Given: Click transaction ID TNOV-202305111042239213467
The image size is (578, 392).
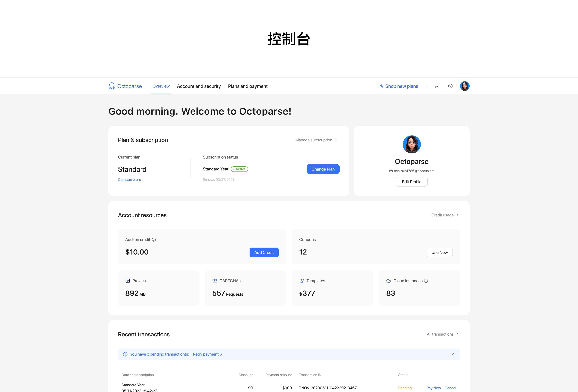Looking at the screenshot, I should click(328, 388).
